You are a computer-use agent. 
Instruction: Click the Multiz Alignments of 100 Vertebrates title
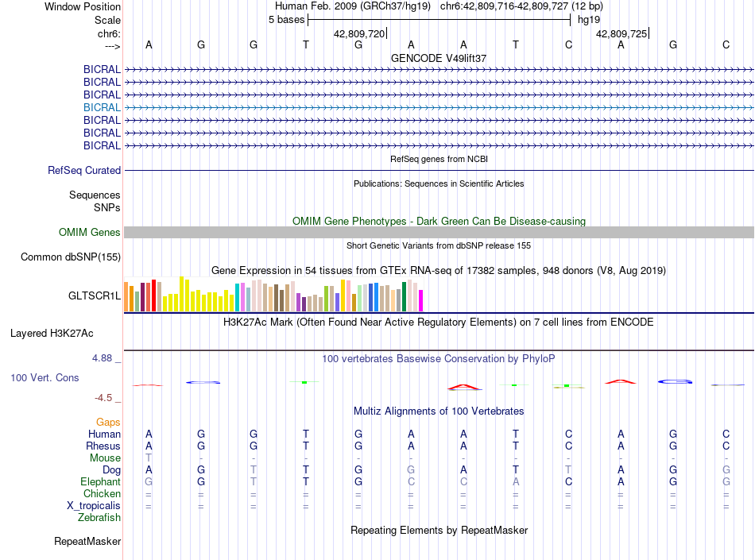439,411
